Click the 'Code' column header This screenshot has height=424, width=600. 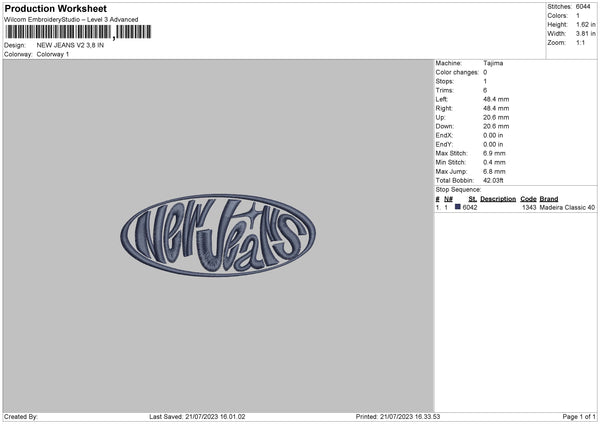point(528,199)
